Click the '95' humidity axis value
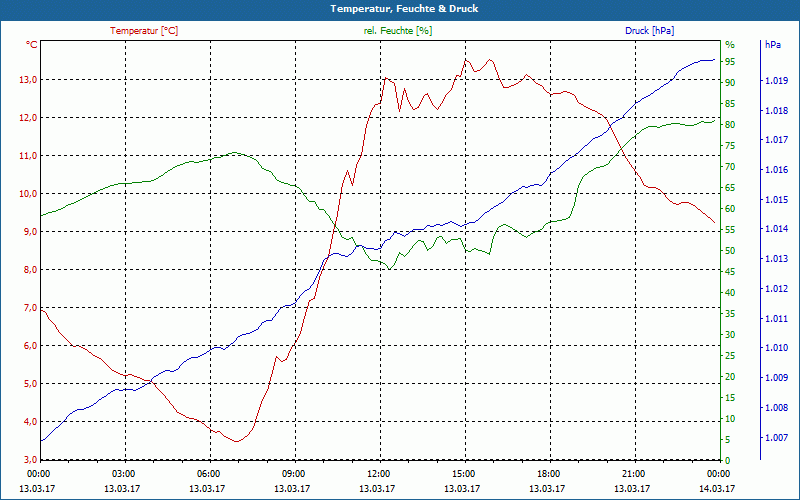The height and width of the screenshot is (500, 800). 730,62
